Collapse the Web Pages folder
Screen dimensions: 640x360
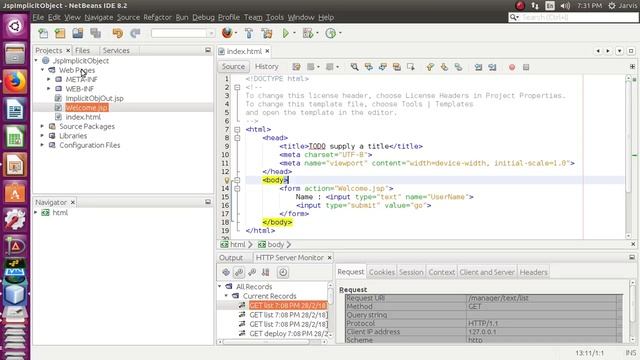click(42, 70)
